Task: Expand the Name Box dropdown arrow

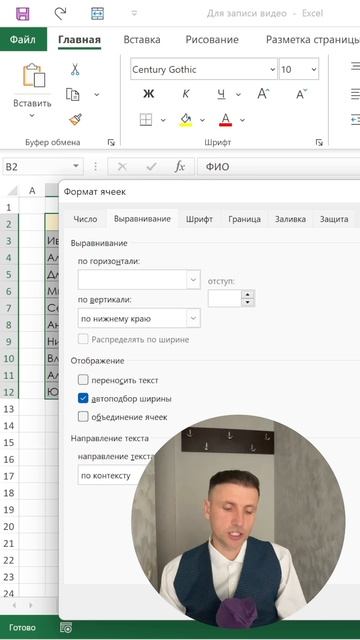Action: pos(76,167)
